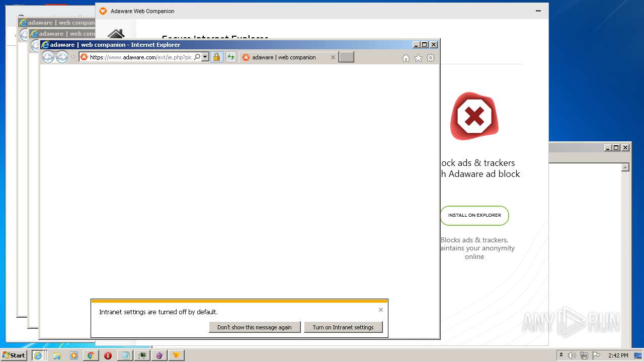The height and width of the screenshot is (362, 644).
Task: Click the refresh page icon
Action: coord(231,57)
